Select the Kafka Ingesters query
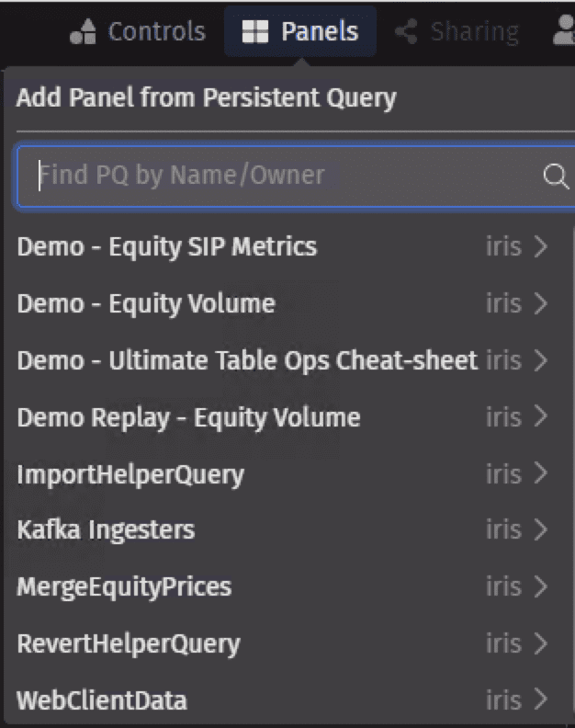 click(106, 529)
